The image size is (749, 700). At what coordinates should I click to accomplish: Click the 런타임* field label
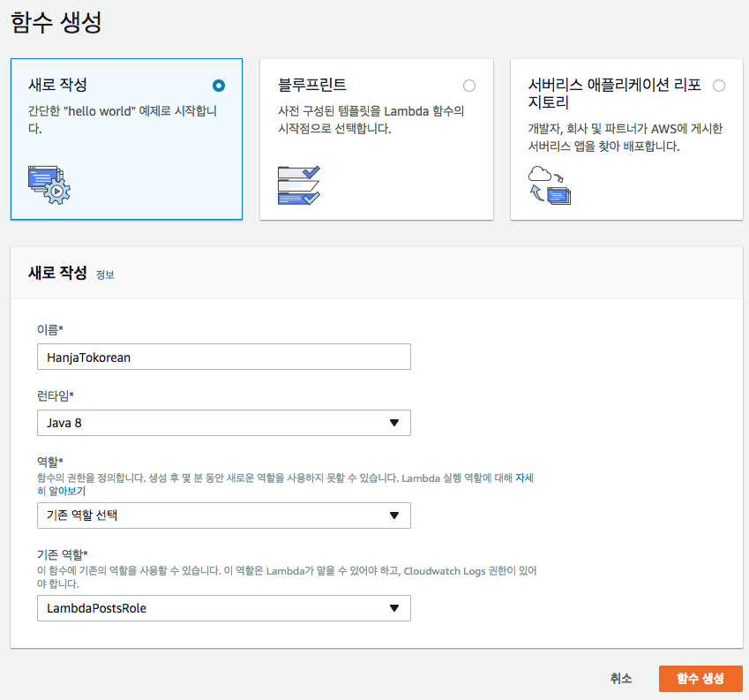click(56, 395)
